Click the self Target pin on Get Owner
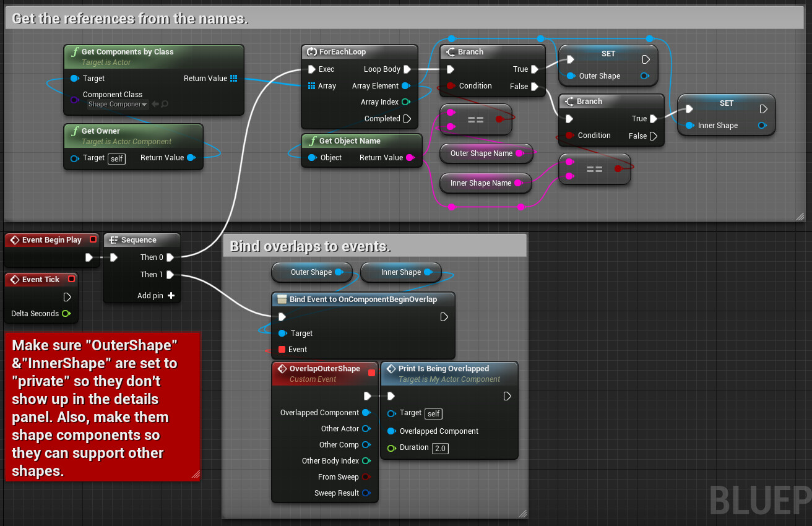The width and height of the screenshot is (812, 526). click(x=75, y=158)
